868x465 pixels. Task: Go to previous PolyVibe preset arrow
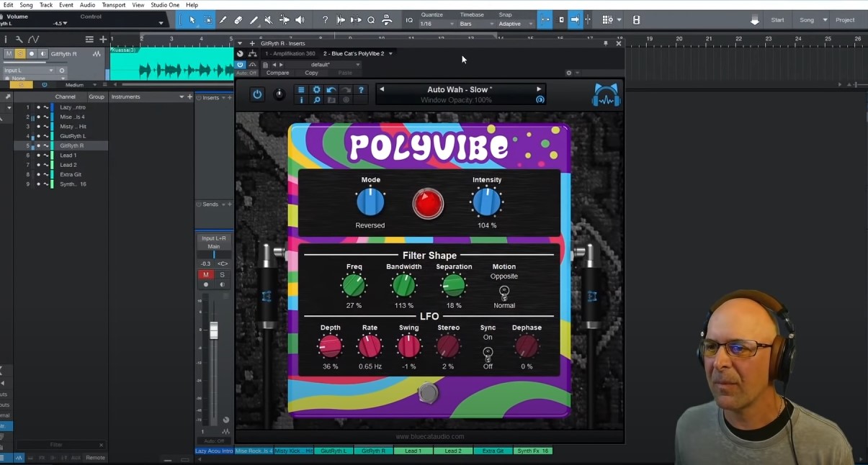382,89
